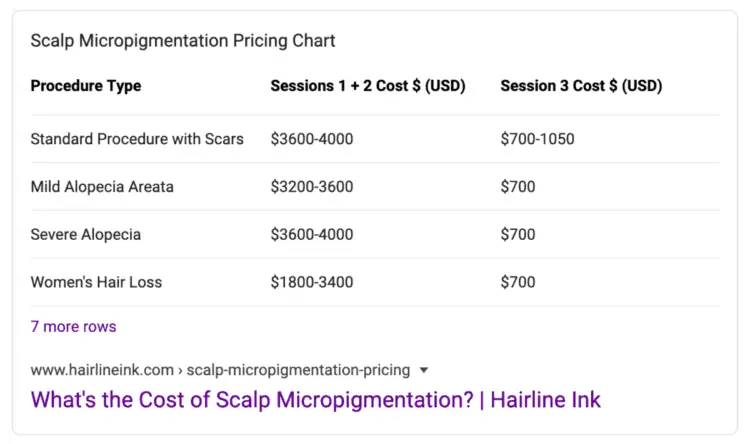Select the 'Standard Procedure with Scars' row label

137,139
